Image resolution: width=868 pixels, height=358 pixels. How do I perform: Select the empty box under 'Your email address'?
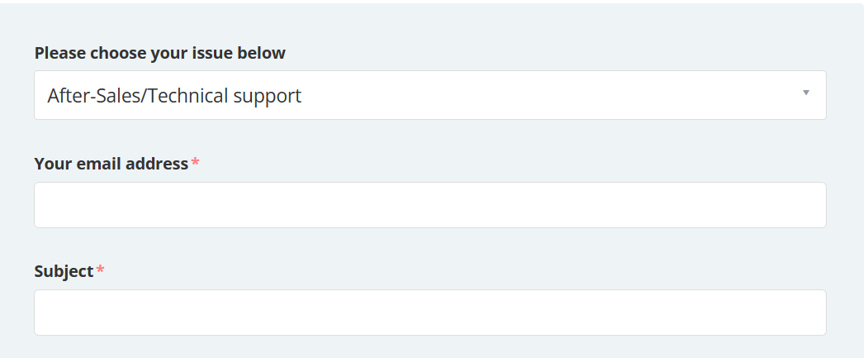(x=429, y=205)
